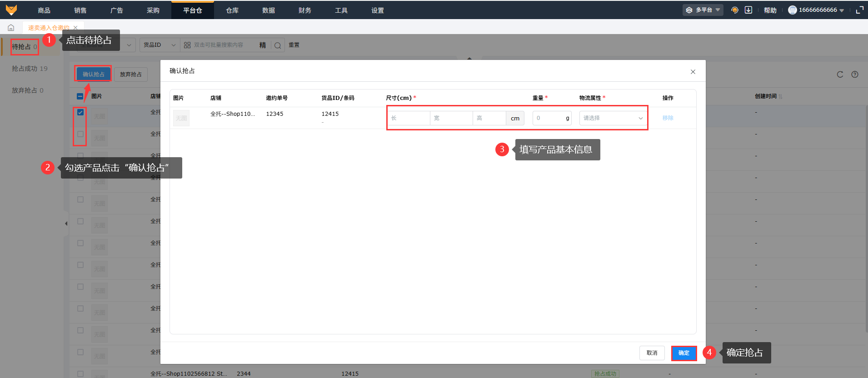
Task: Open the 多平台 platform dropdown
Action: click(703, 10)
